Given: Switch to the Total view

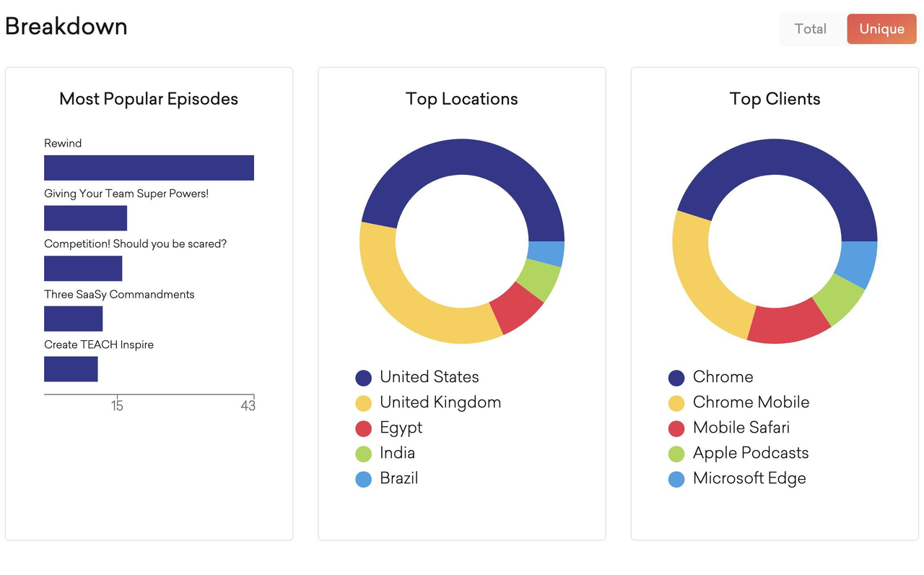Looking at the screenshot, I should [810, 29].
